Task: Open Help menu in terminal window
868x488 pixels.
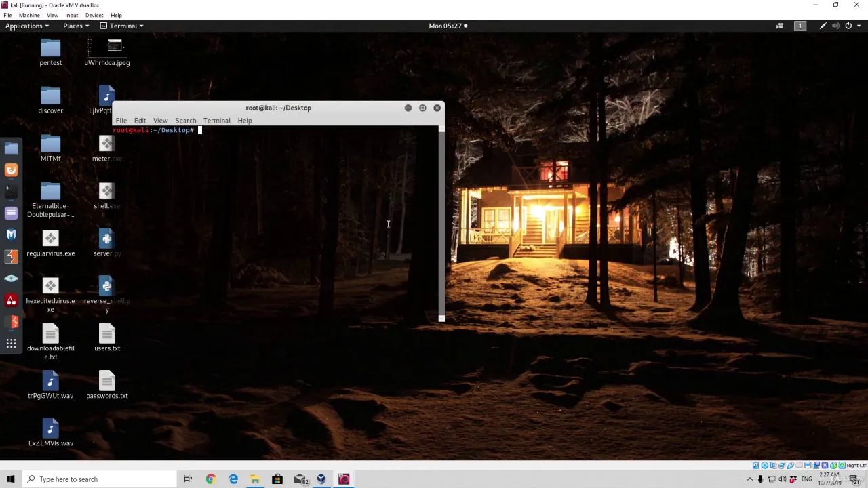Action: tap(245, 121)
